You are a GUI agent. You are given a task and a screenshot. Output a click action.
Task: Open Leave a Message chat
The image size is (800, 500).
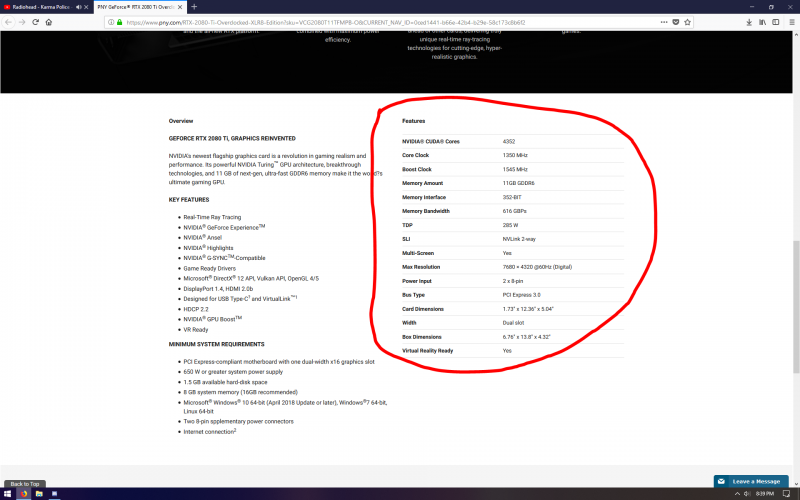(751, 481)
